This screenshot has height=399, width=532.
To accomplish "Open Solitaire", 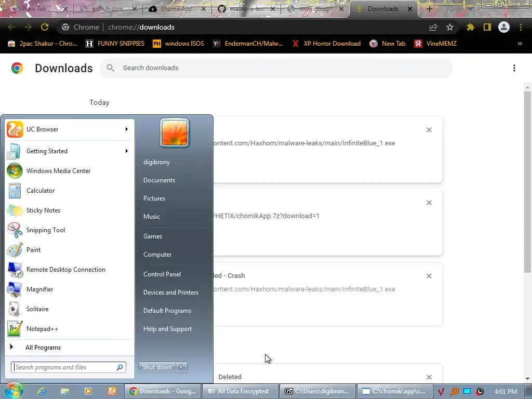I will coord(68,309).
